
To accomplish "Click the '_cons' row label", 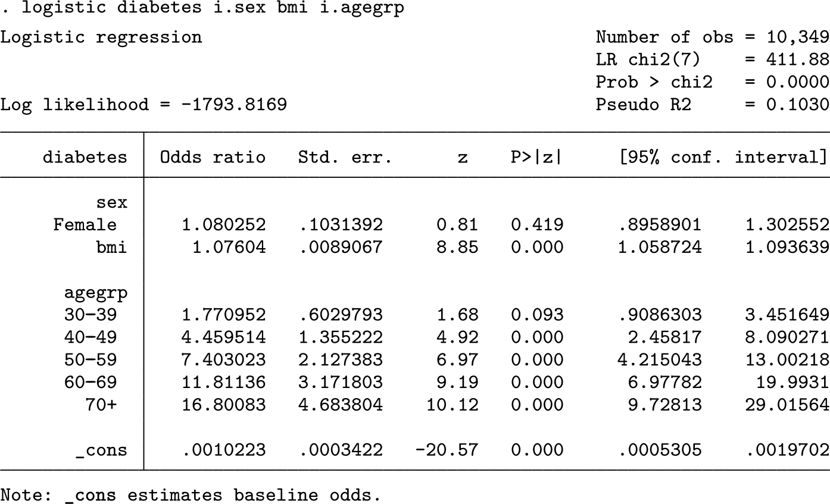I will pyautogui.click(x=101, y=450).
